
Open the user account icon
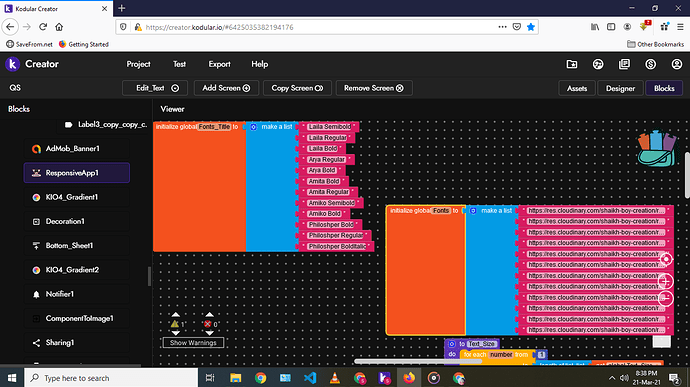676,64
